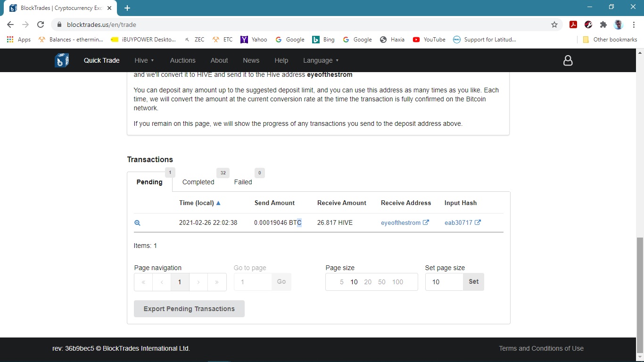Select page size 20
644x362 pixels.
[368, 282]
